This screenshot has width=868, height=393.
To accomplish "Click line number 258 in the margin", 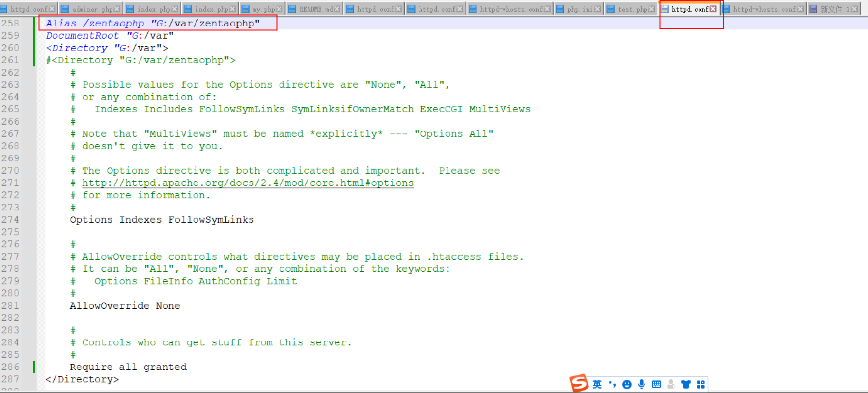I will (x=10, y=24).
